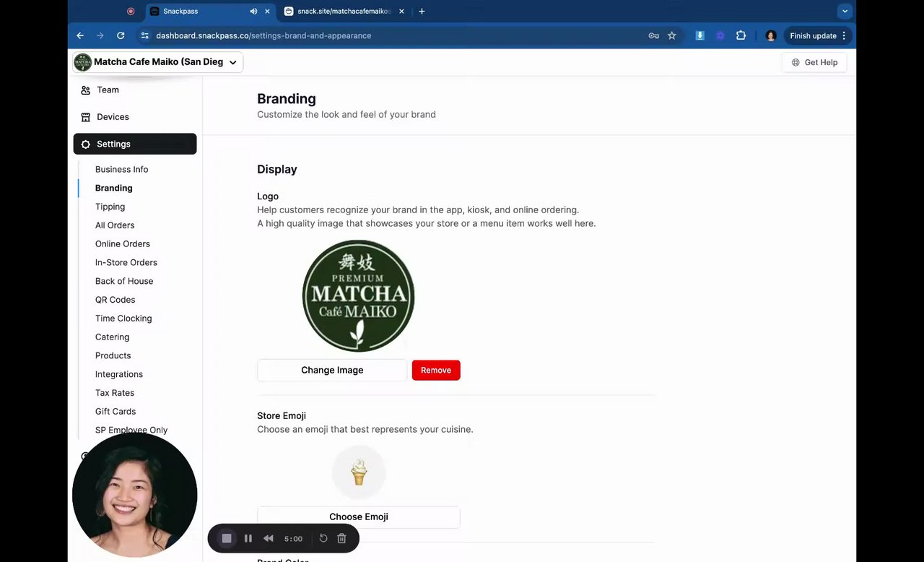924x562 pixels.
Task: Mute the Snackpass tab audio
Action: point(253,12)
